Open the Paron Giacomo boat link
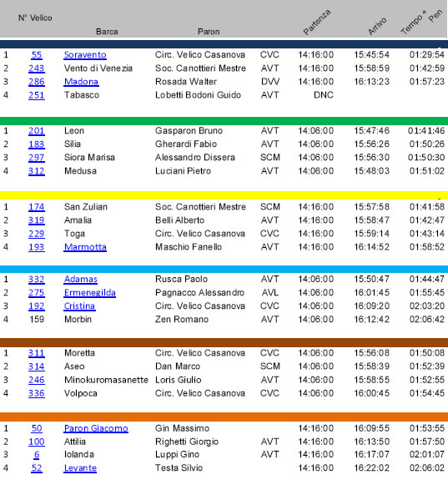This screenshot has width=448, height=485. (96, 428)
